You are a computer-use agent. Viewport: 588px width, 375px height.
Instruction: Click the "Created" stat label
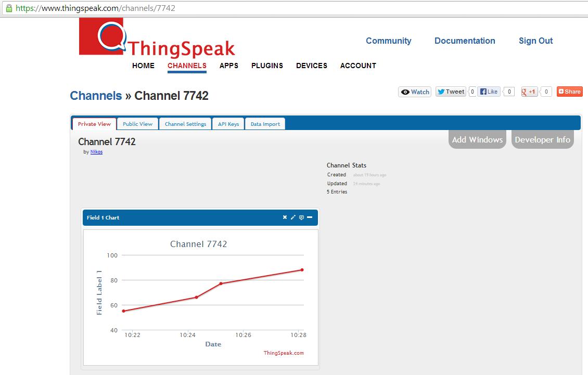point(336,175)
